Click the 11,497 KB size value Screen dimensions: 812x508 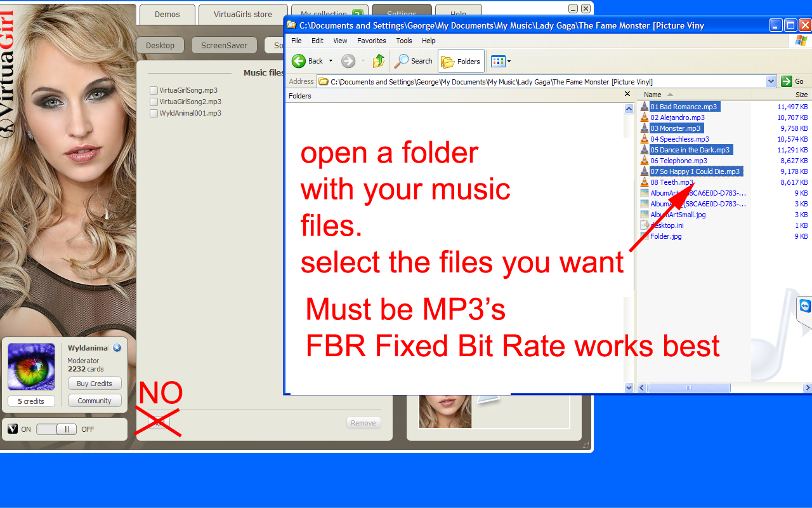pyautogui.click(x=792, y=107)
